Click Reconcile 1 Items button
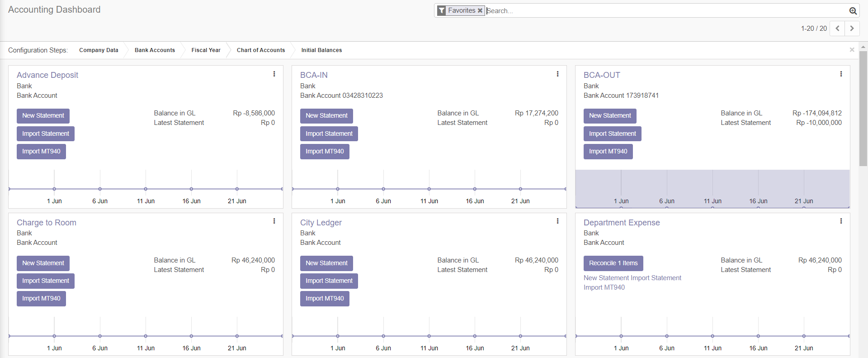 point(613,263)
